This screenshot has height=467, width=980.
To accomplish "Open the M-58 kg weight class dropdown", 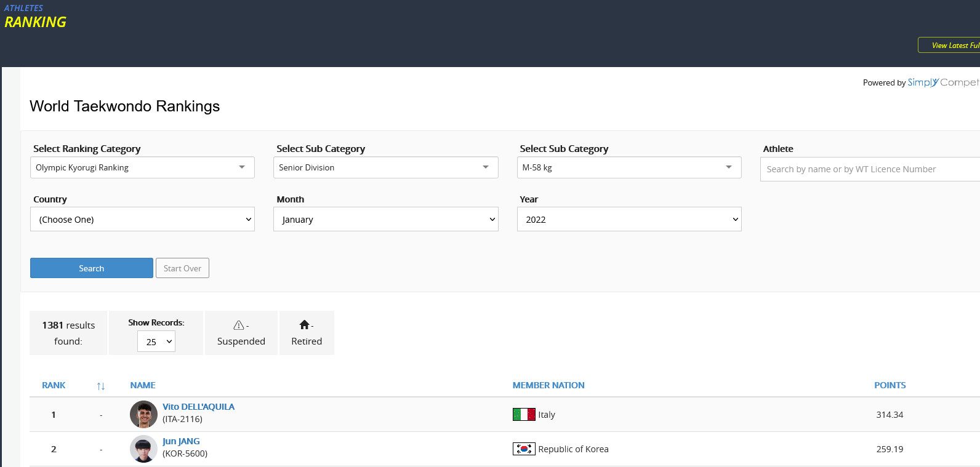I will [x=629, y=167].
